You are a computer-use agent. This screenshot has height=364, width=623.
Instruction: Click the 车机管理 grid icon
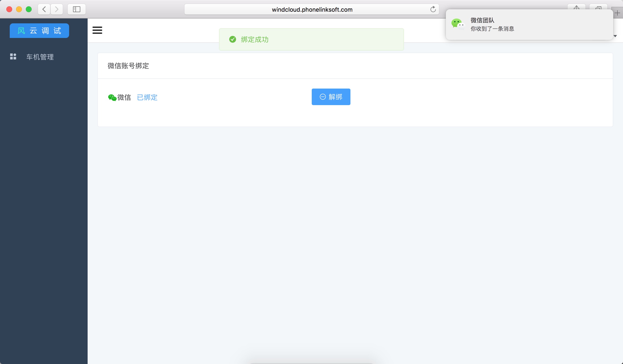point(13,57)
